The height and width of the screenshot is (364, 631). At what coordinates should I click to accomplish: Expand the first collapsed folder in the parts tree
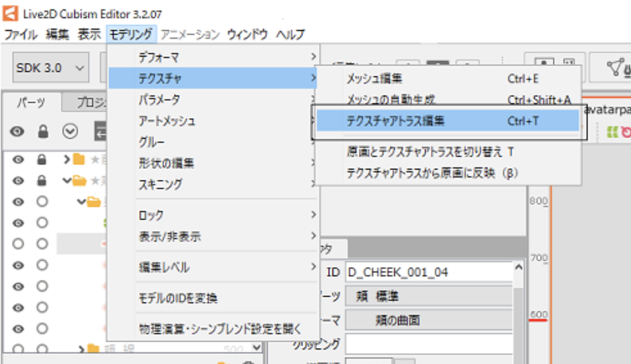point(67,160)
